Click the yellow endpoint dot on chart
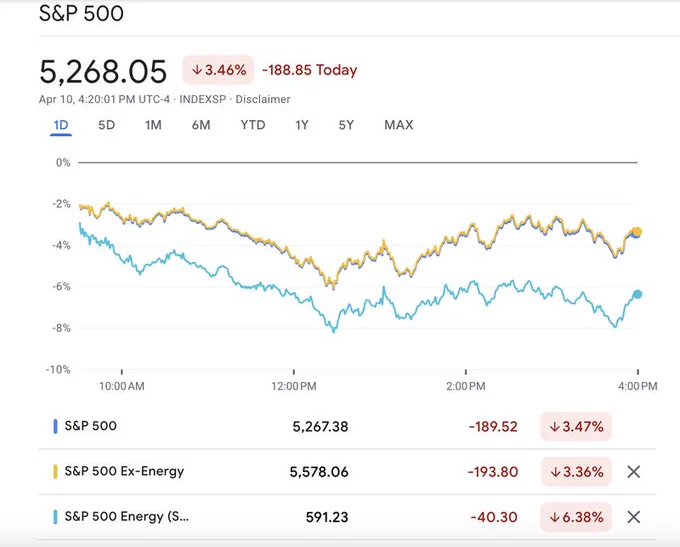Screen dimensions: 680x547 tap(637, 232)
